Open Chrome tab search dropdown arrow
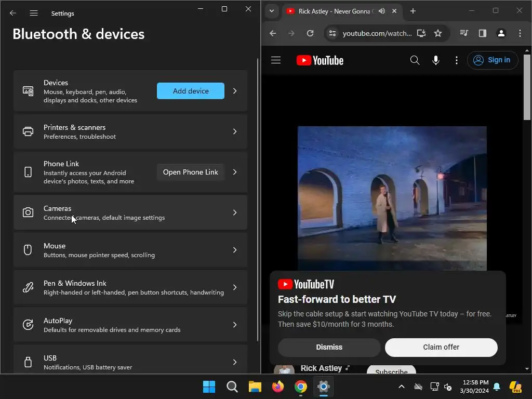This screenshot has height=399, width=532. pyautogui.click(x=271, y=11)
